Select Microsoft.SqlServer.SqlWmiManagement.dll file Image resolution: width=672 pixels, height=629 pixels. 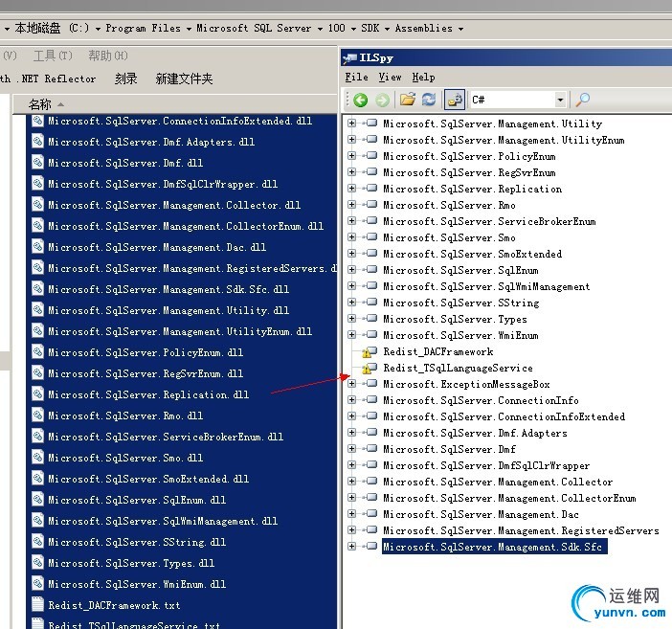coord(163,521)
